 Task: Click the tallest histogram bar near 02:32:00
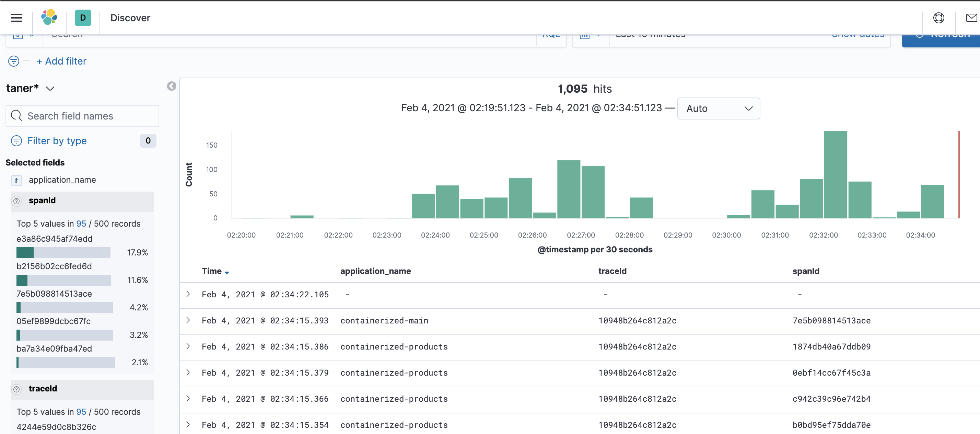[x=836, y=175]
